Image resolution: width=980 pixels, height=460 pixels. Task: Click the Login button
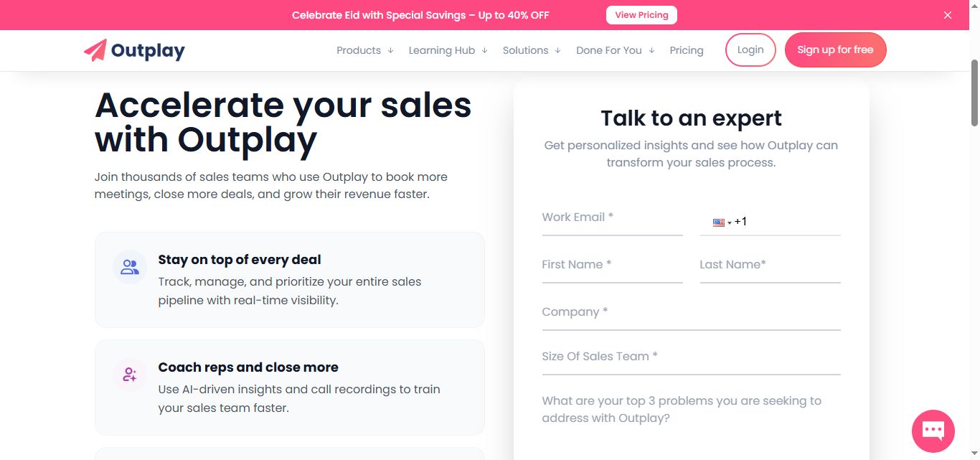(x=750, y=50)
